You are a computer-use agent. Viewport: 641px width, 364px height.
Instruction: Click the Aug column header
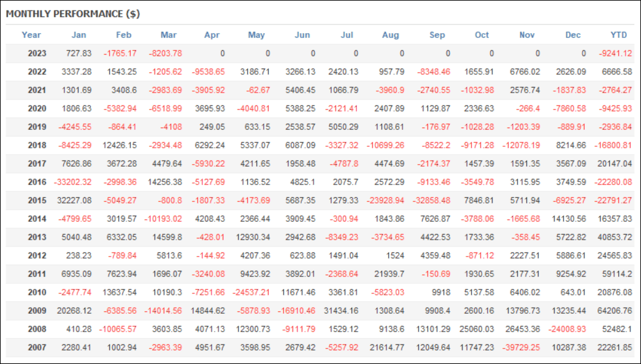click(x=390, y=35)
